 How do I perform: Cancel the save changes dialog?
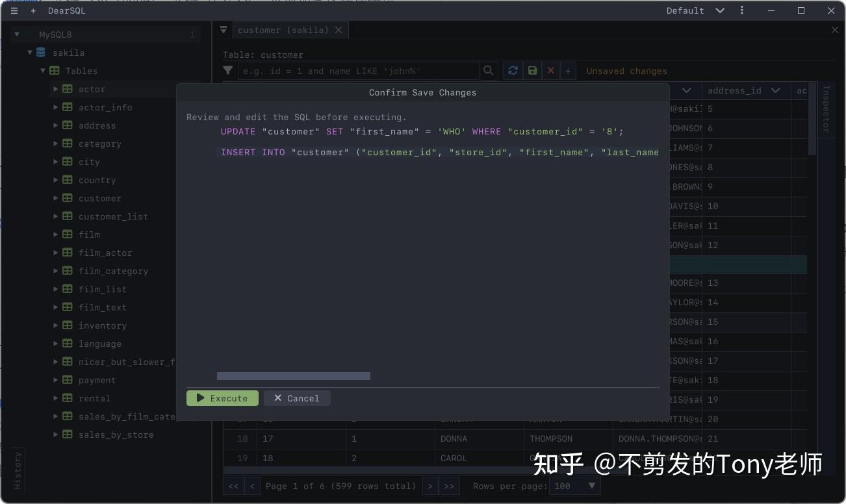[297, 398]
